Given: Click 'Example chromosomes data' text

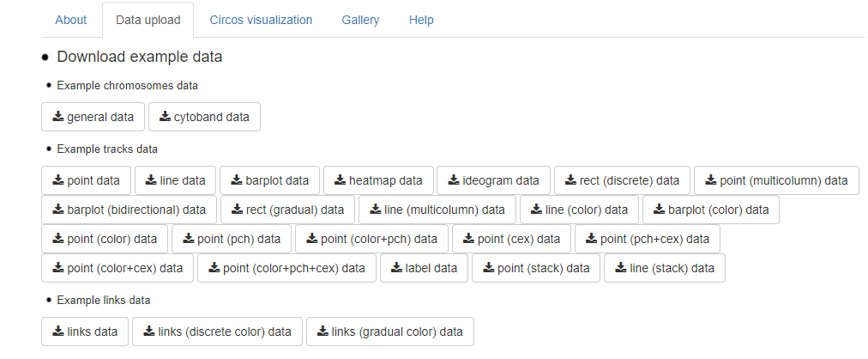Looking at the screenshot, I should click(x=127, y=86).
